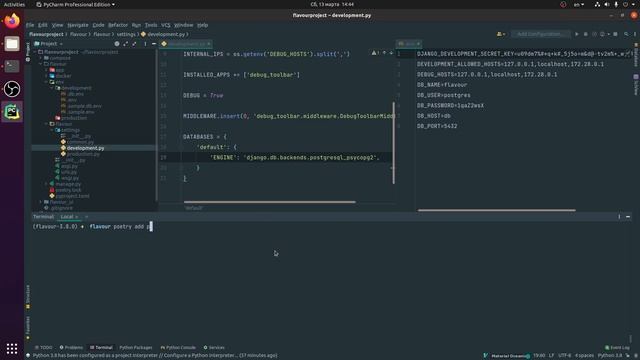
Task: Select production.py in project tree
Action: point(83,154)
